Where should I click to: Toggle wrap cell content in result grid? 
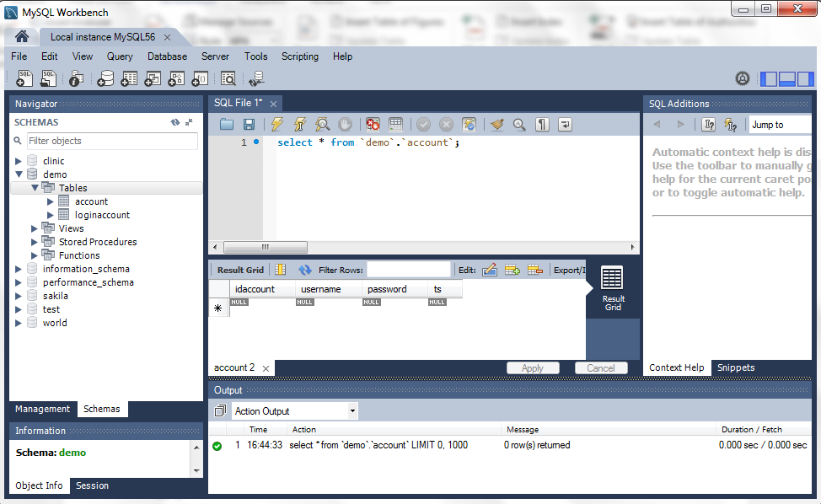click(x=281, y=270)
